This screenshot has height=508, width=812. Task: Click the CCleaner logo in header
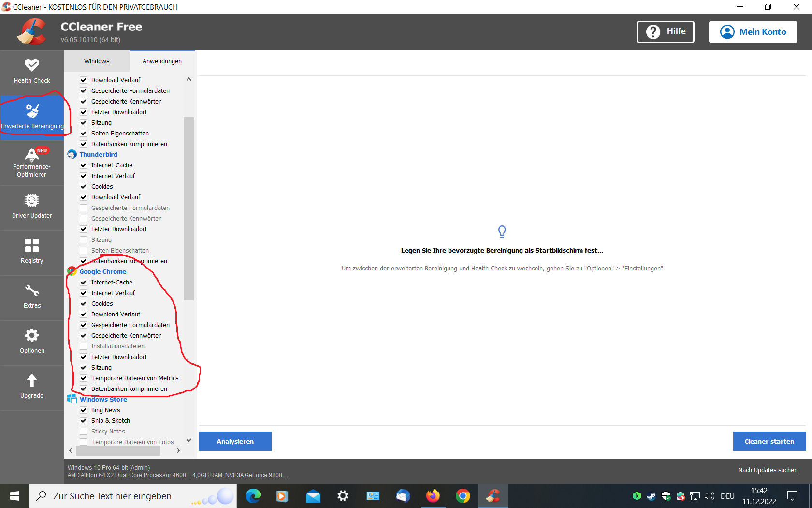(x=32, y=32)
